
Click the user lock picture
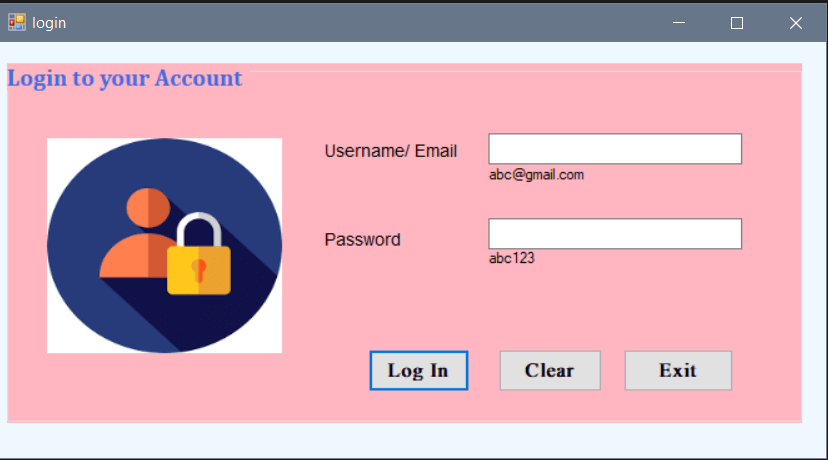click(x=164, y=246)
